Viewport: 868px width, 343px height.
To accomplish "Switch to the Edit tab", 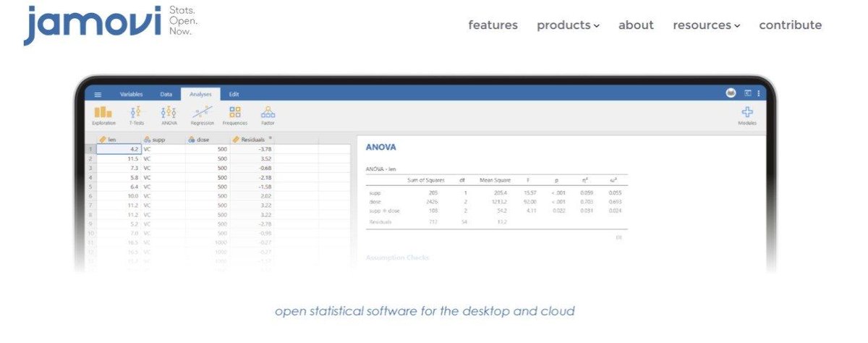I will pyautogui.click(x=234, y=94).
